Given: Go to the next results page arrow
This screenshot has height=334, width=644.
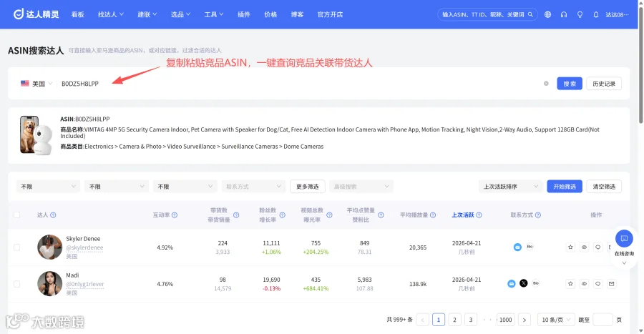Looking at the screenshot, I should 524,320.
